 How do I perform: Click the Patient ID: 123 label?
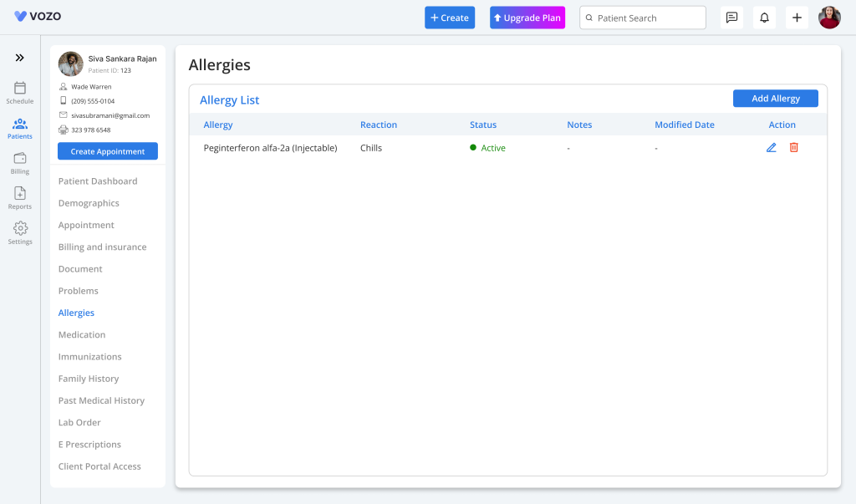tap(110, 70)
